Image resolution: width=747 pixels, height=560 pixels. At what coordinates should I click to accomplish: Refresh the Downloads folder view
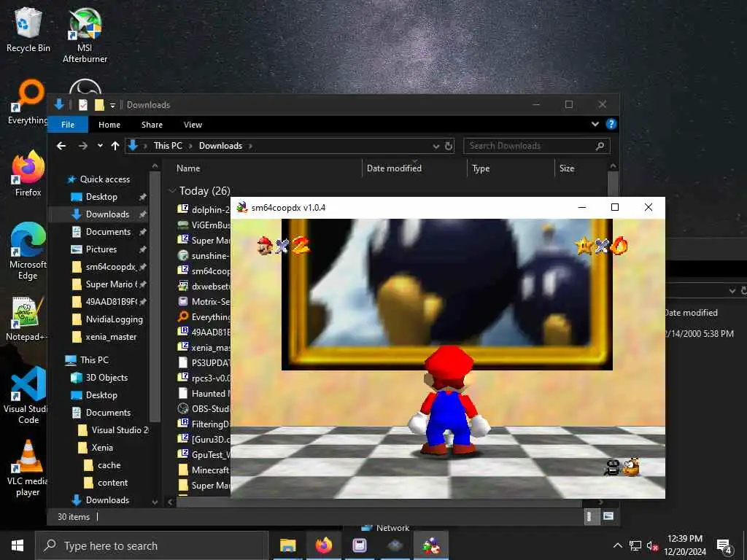(449, 146)
